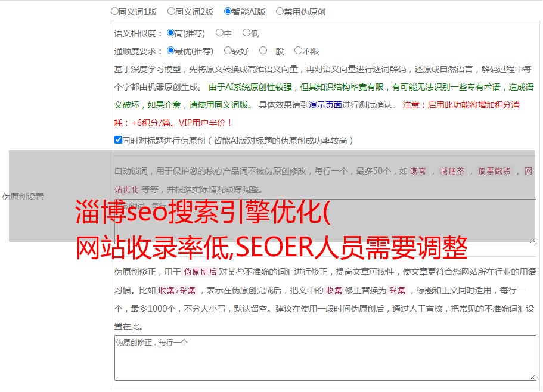Viewport: 543px width, 392px height.
Task: Click the 燕窝 example keyword
Action: pyautogui.click(x=418, y=171)
